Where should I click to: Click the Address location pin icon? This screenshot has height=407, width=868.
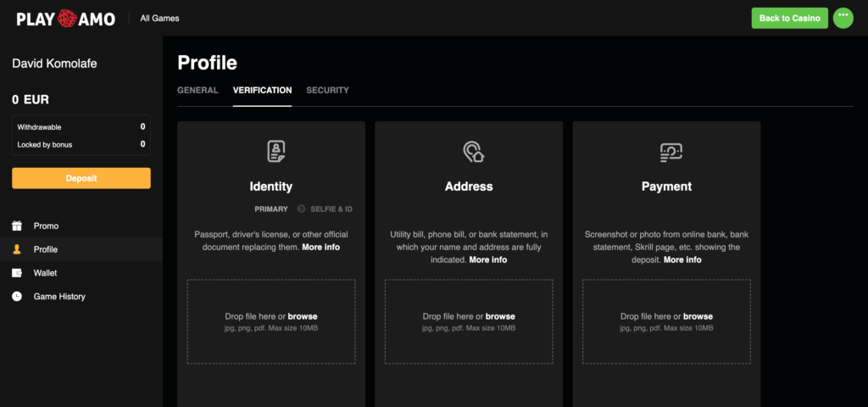[x=473, y=151]
